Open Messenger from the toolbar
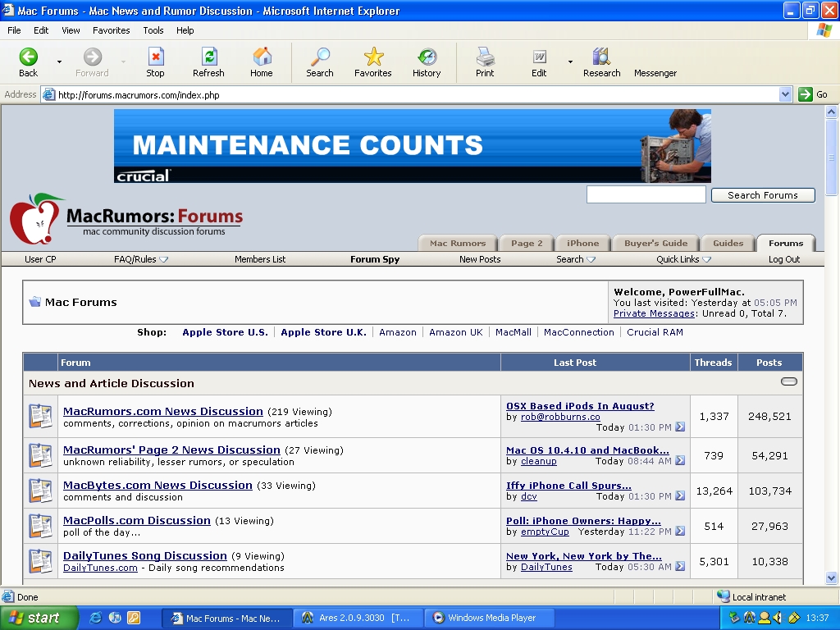 [655, 73]
